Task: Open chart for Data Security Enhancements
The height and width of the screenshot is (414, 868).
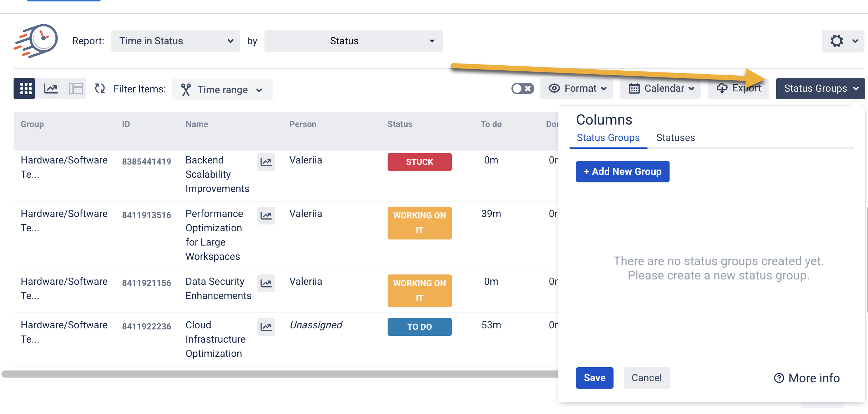Action: (266, 283)
